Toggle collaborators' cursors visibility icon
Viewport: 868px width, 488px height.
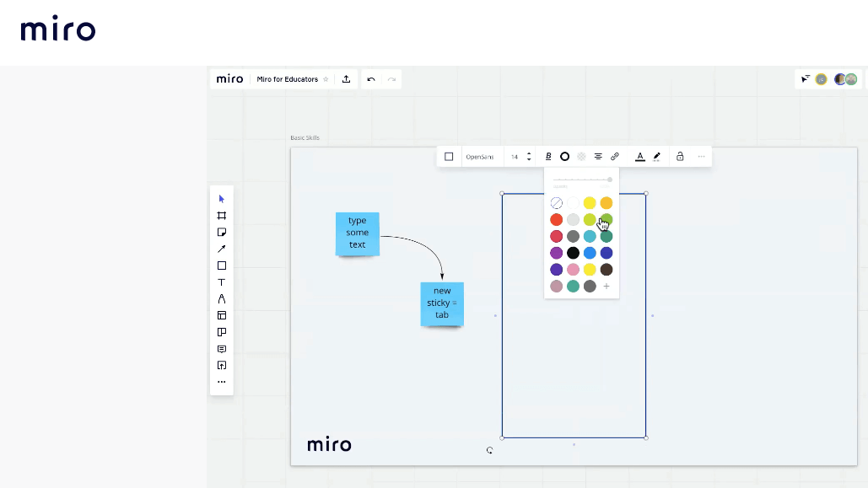tap(806, 79)
